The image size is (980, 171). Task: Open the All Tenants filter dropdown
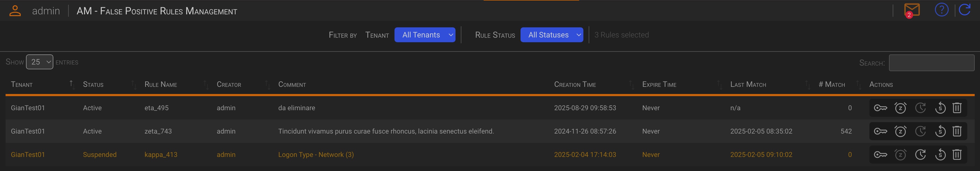(424, 35)
